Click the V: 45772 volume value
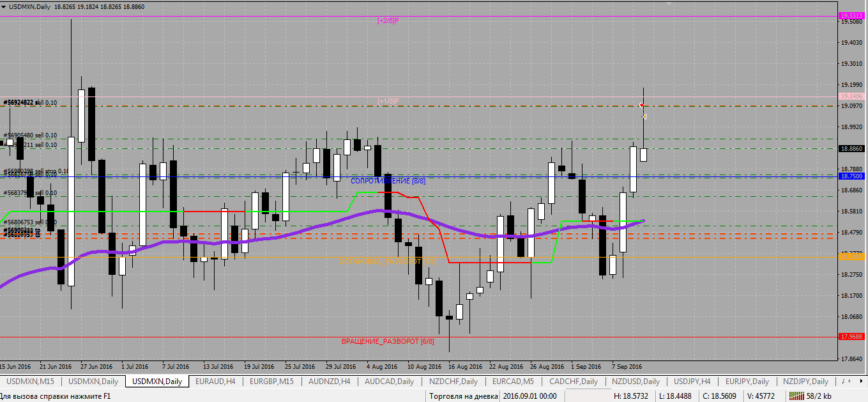The height and width of the screenshot is (402, 868). 761,396
